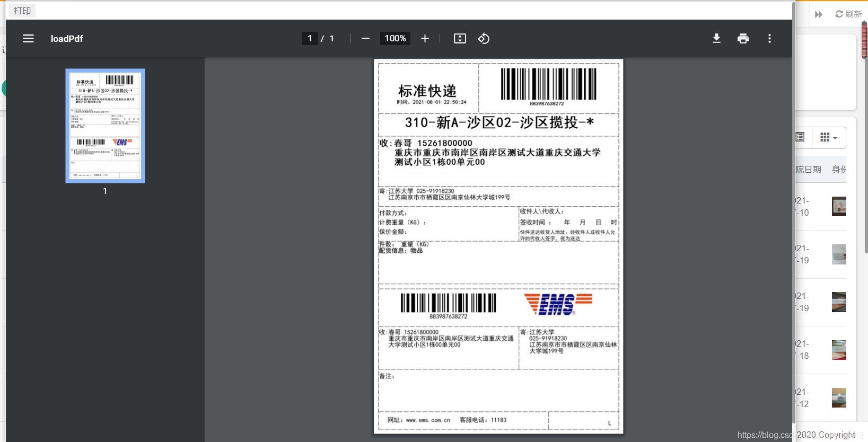
Task: Click the current page number field
Action: (x=310, y=39)
